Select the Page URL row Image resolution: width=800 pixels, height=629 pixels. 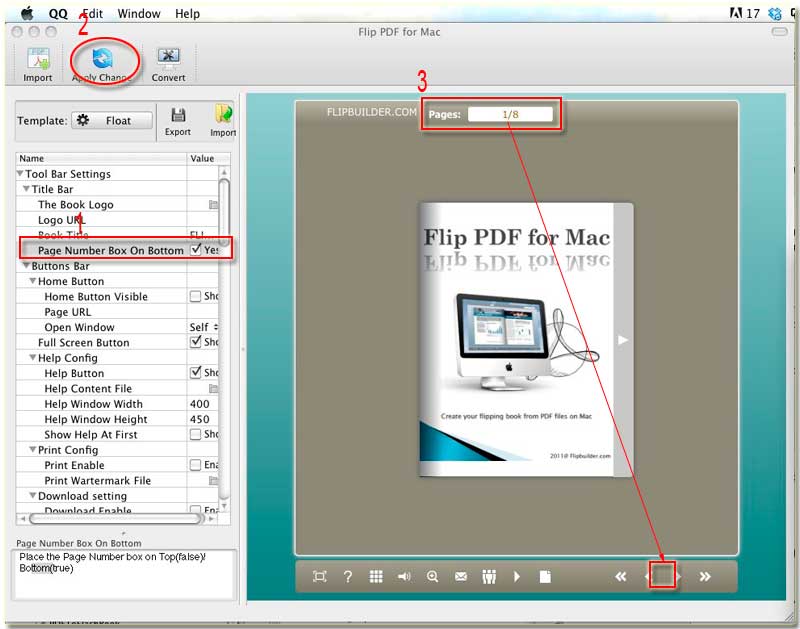[x=117, y=312]
